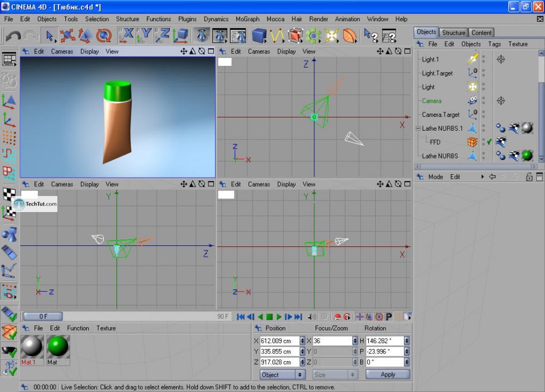
Task: Select the Rotate tool icon
Action: (104, 36)
